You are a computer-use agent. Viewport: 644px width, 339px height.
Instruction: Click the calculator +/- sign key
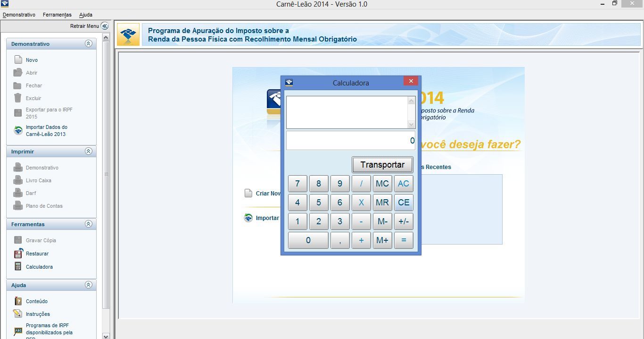tap(404, 221)
